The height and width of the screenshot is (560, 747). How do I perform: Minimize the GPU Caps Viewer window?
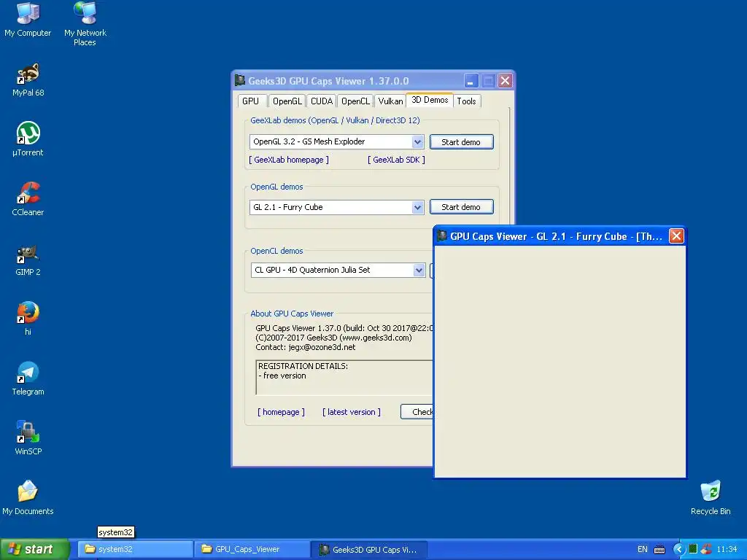tap(471, 80)
